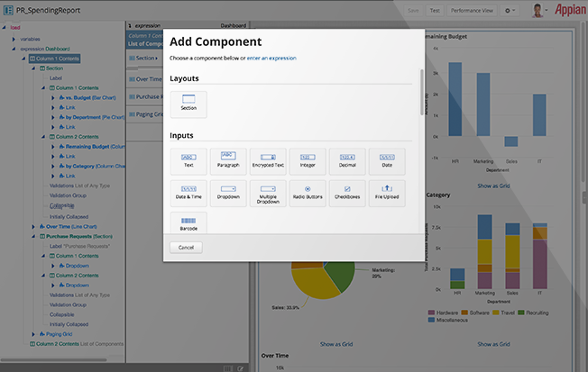Click 'Show as Grid' under Remaining Budget chart
The width and height of the screenshot is (588, 372).
(493, 186)
